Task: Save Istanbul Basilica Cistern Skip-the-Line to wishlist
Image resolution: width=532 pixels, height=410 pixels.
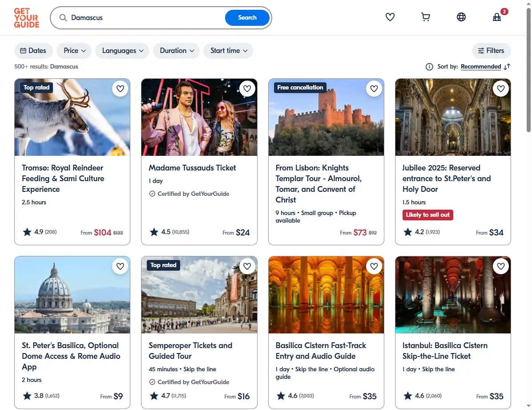Action: click(x=501, y=266)
